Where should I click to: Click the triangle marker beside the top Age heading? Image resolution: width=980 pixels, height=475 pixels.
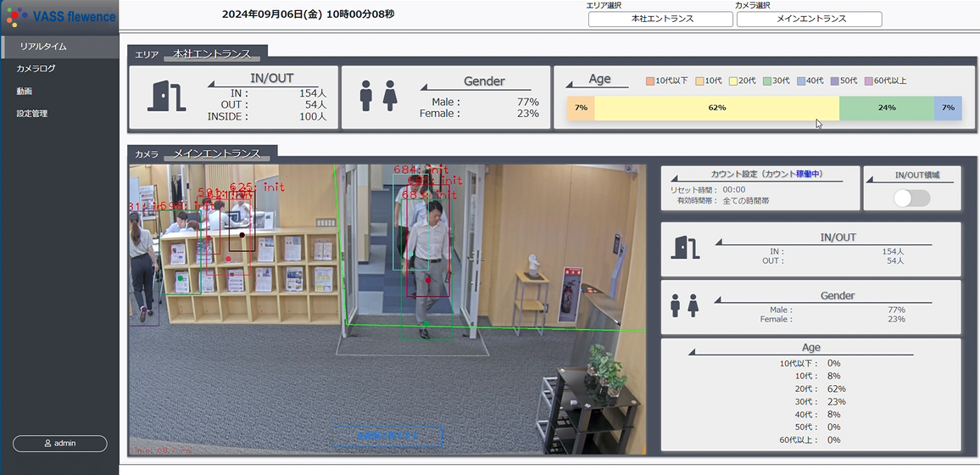pyautogui.click(x=572, y=84)
